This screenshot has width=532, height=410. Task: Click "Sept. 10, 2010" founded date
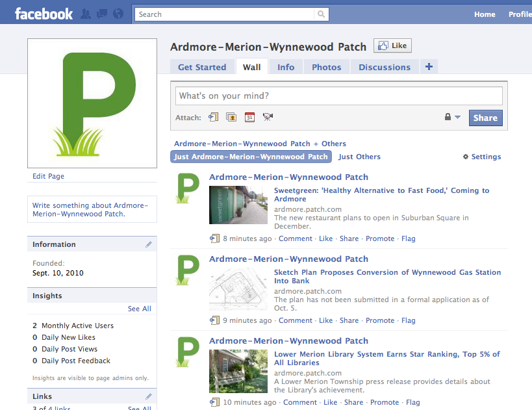(58, 273)
